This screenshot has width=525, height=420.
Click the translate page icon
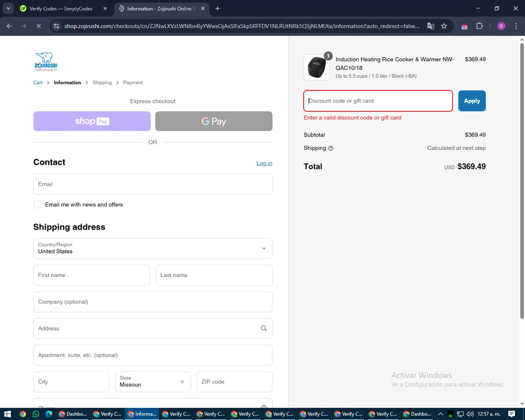pyautogui.click(x=431, y=26)
